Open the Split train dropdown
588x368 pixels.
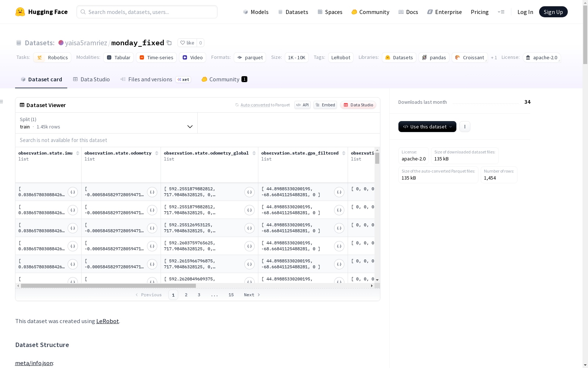click(107, 123)
